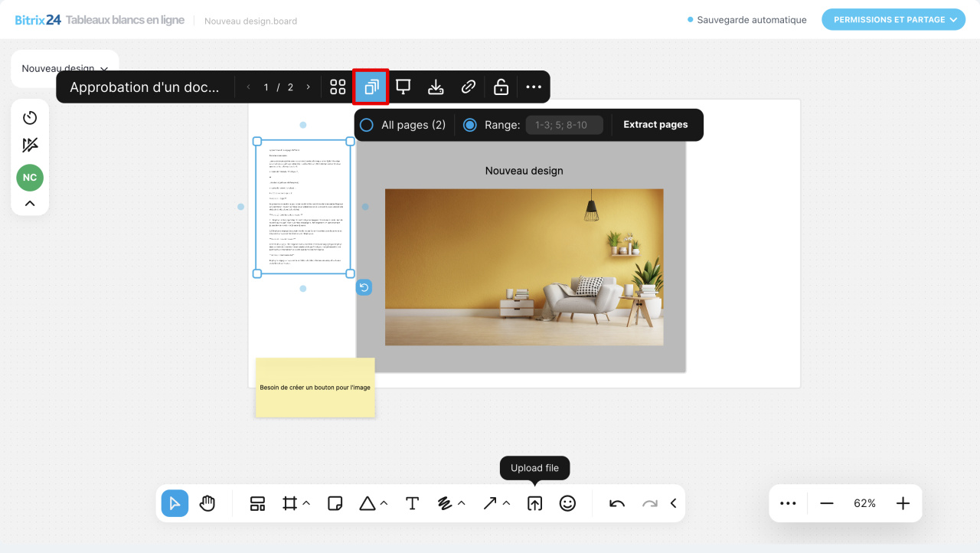Open the sticky note tool
980x553 pixels.
(335, 503)
